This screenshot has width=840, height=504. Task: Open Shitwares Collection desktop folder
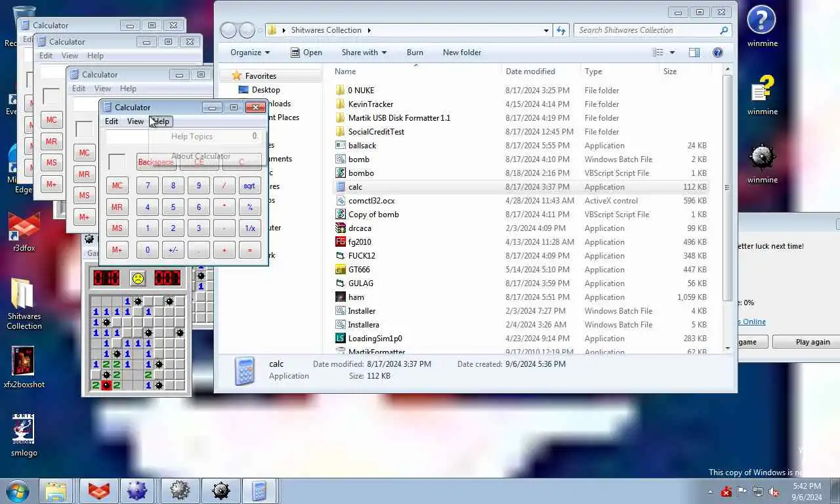(x=24, y=303)
